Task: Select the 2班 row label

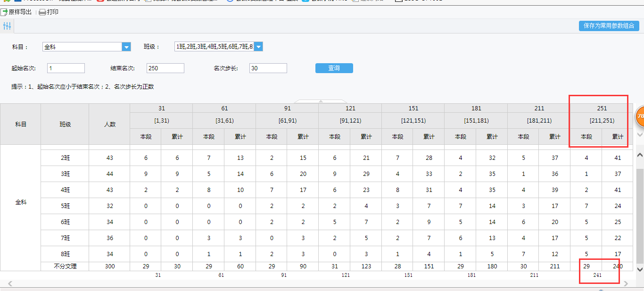Action: [x=65, y=158]
